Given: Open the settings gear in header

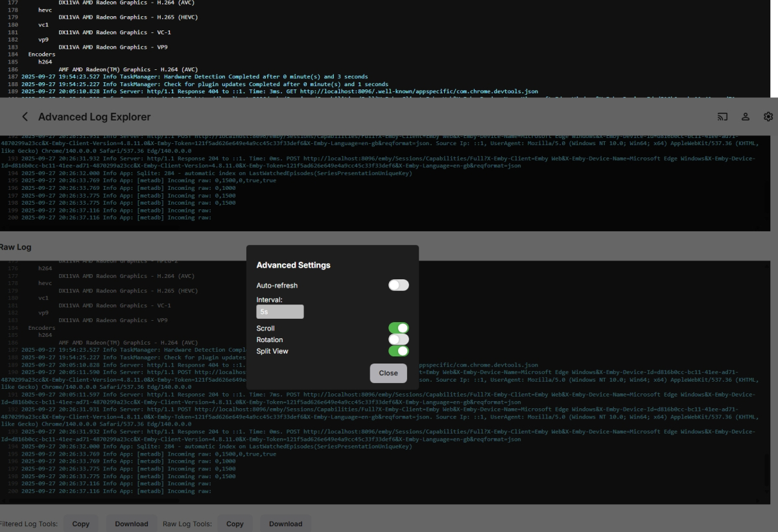Looking at the screenshot, I should (x=768, y=117).
